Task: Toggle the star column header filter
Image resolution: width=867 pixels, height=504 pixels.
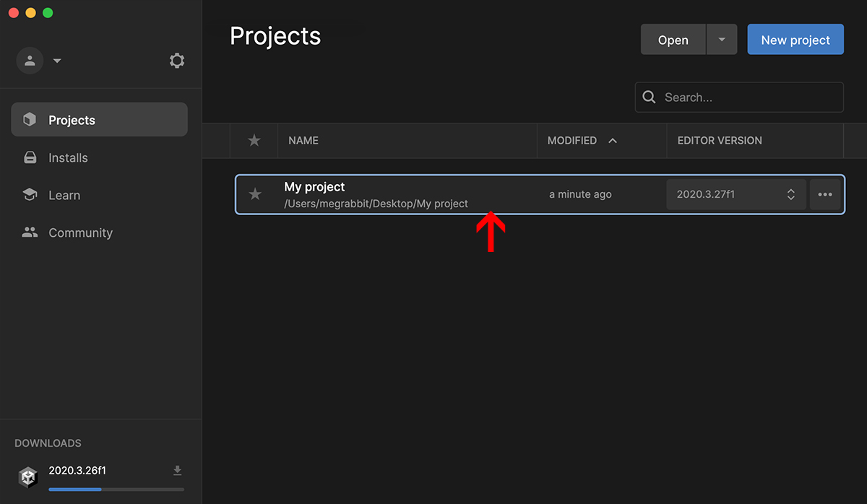Action: point(254,140)
